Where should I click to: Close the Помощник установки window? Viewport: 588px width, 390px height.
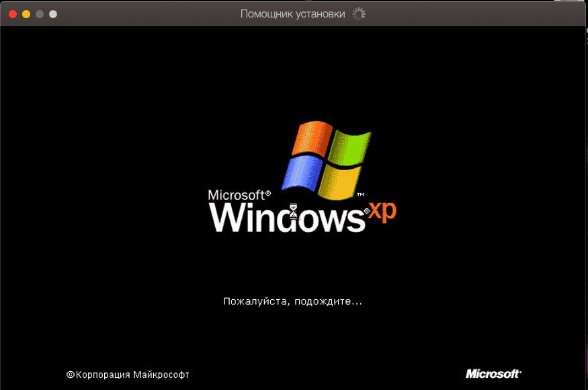pos(13,14)
